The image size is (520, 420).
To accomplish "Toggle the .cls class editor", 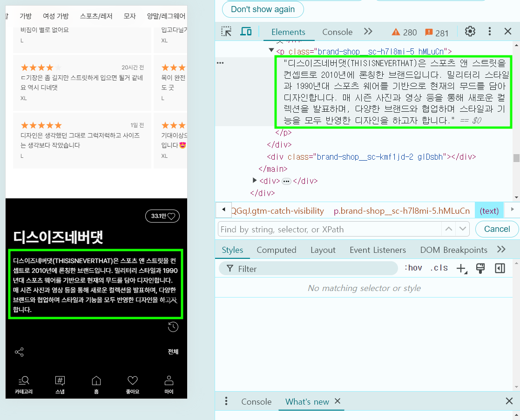I will (x=439, y=268).
